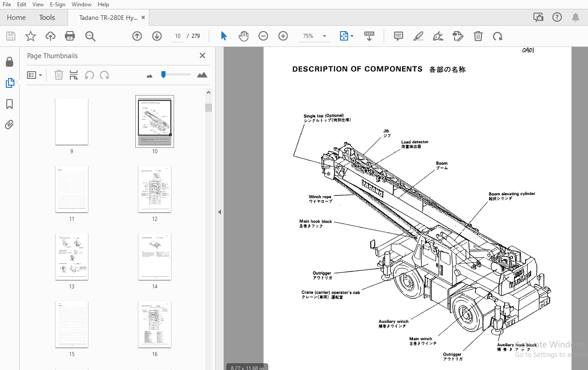Open the Window menu
Viewport: 588px width, 370px height.
pyautogui.click(x=82, y=4)
